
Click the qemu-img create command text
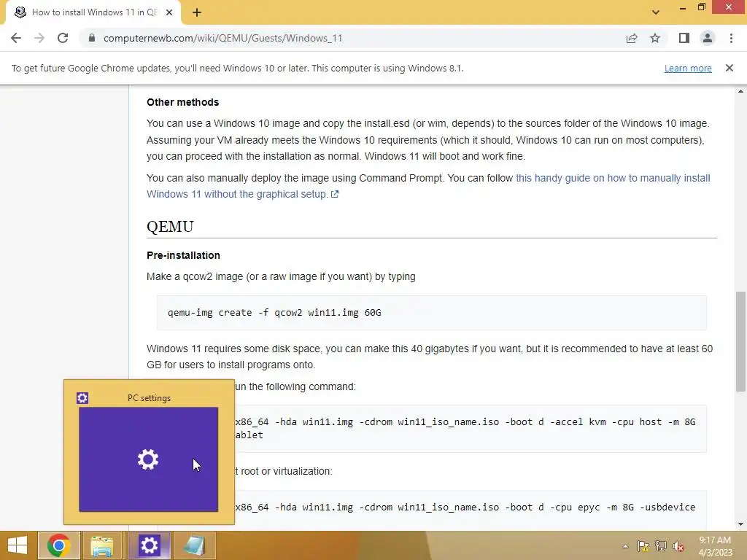[x=274, y=313]
